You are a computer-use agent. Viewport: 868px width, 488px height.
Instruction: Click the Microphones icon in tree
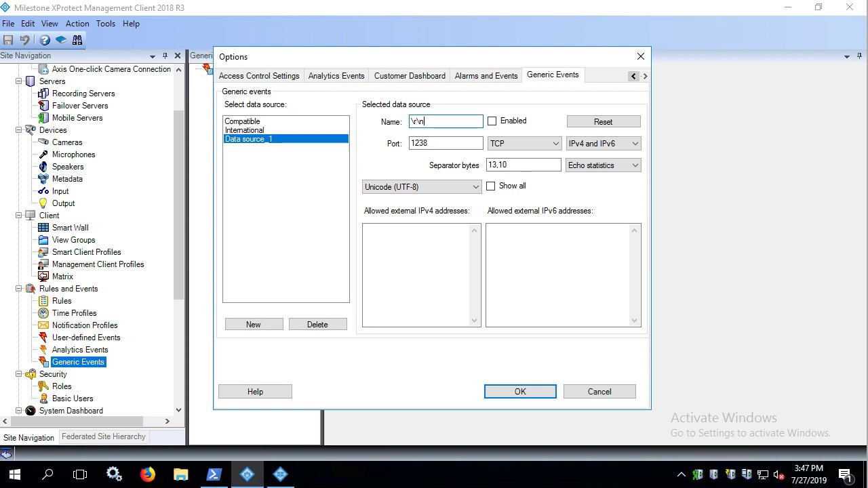click(43, 155)
